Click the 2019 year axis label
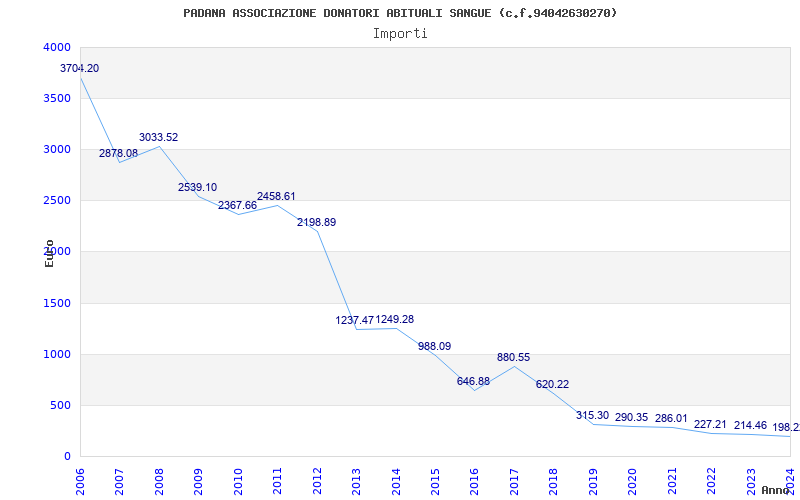800x500 pixels. coord(593,482)
